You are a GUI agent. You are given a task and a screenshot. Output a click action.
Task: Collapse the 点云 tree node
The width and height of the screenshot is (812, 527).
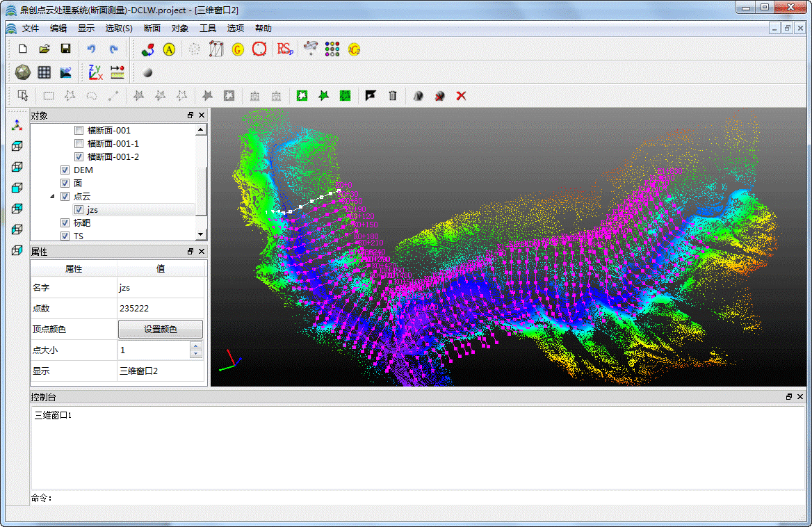(52, 197)
